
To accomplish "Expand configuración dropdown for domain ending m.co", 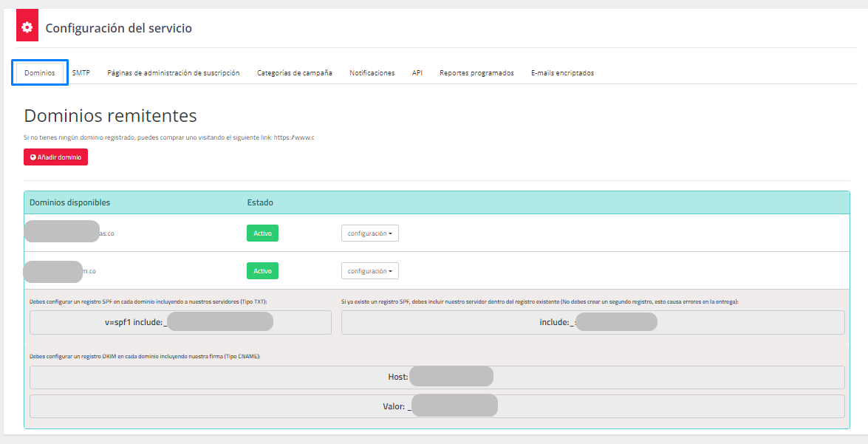I will click(369, 271).
